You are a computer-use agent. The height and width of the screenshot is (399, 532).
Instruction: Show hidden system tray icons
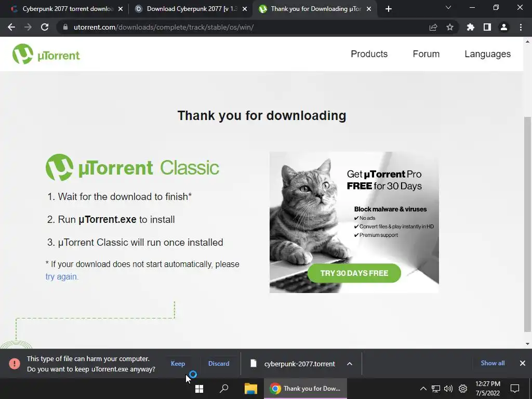click(423, 389)
